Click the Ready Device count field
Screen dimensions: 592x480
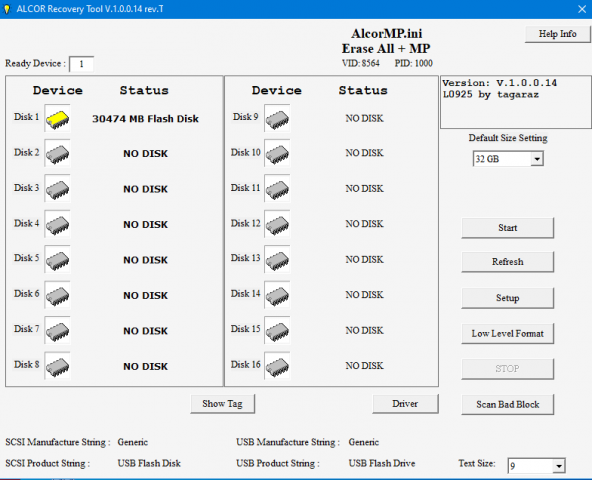click(81, 64)
